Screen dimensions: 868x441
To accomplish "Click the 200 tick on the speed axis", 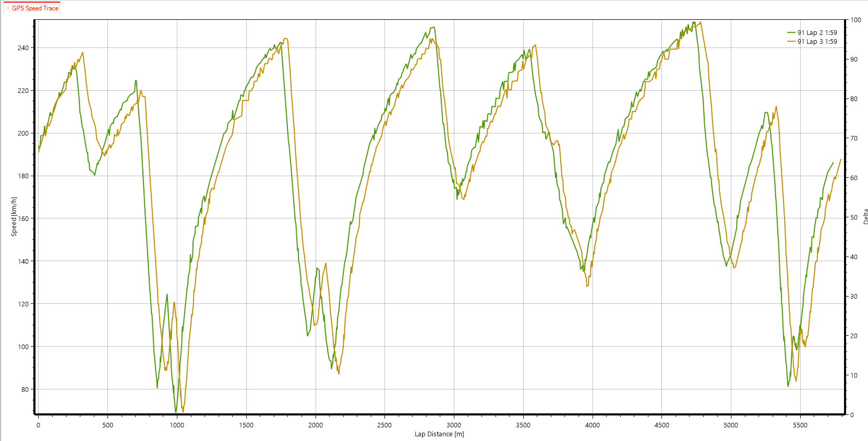I will 23,133.
